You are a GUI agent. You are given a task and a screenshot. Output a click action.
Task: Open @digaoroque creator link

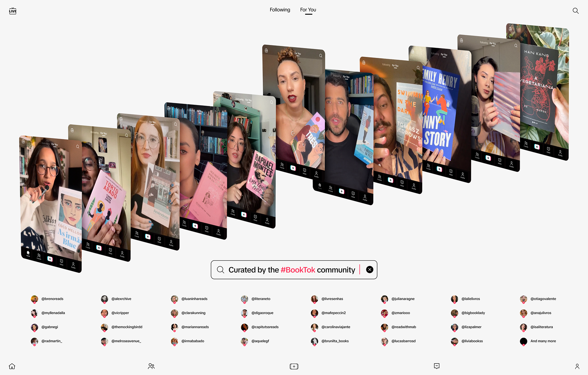262,313
